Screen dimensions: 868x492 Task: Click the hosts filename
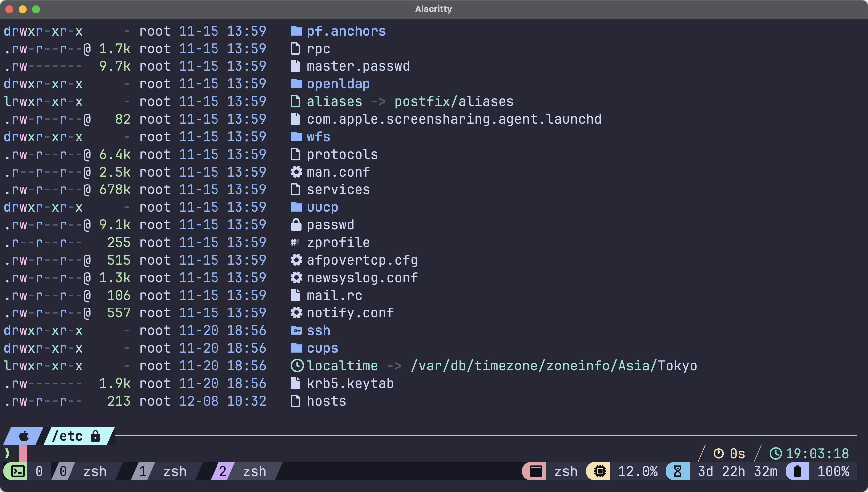326,401
